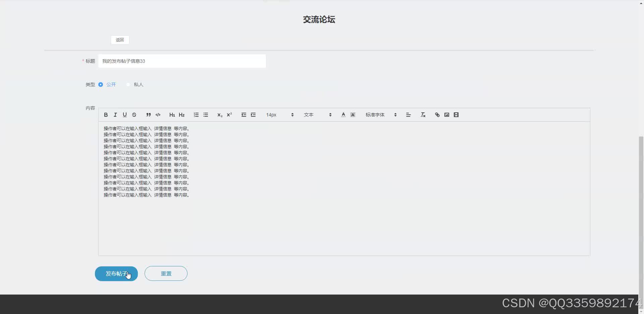Viewport: 644px width, 314px height.
Task: Open the text color picker
Action: pyautogui.click(x=343, y=115)
